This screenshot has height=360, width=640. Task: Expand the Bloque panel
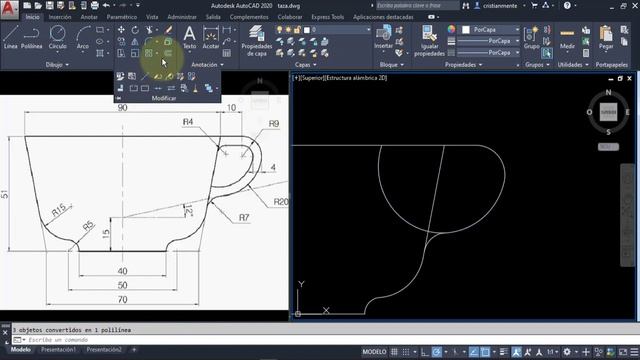pos(391,65)
